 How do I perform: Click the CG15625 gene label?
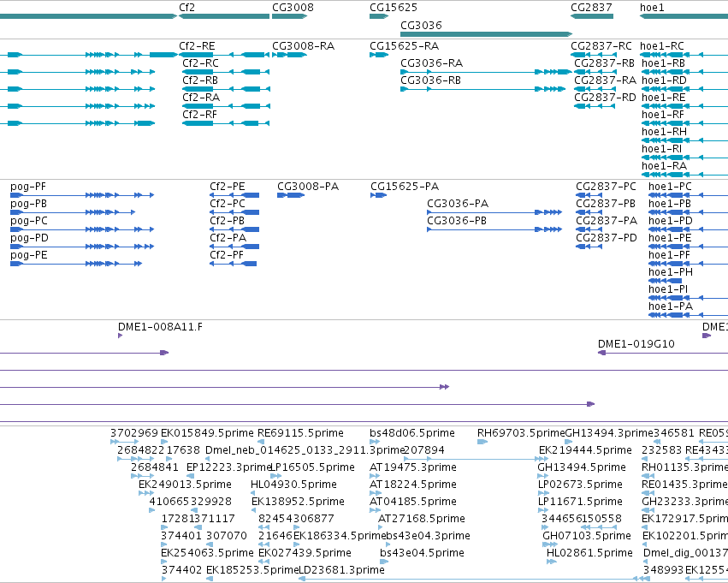click(x=394, y=8)
